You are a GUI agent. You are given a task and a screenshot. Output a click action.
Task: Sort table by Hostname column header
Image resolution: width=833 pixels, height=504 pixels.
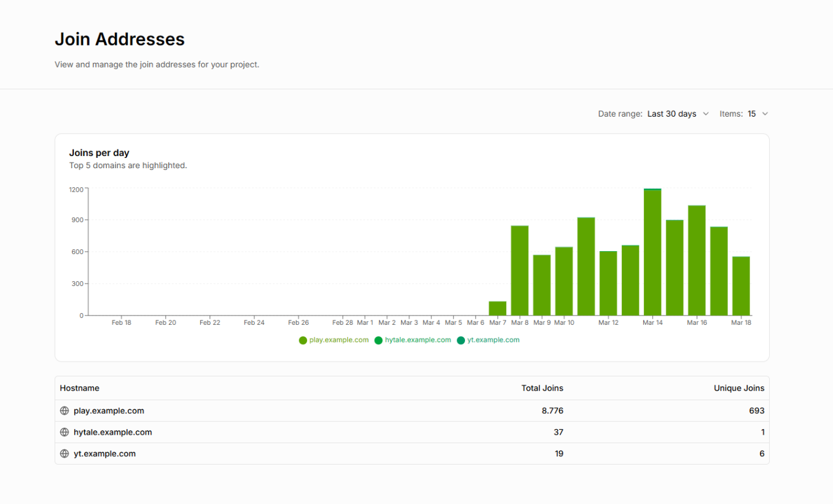pos(79,388)
